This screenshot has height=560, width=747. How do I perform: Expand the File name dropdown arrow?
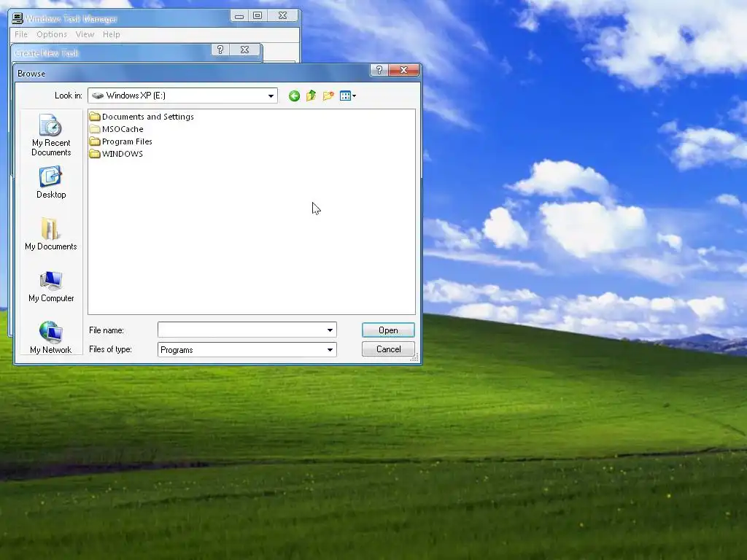click(330, 330)
